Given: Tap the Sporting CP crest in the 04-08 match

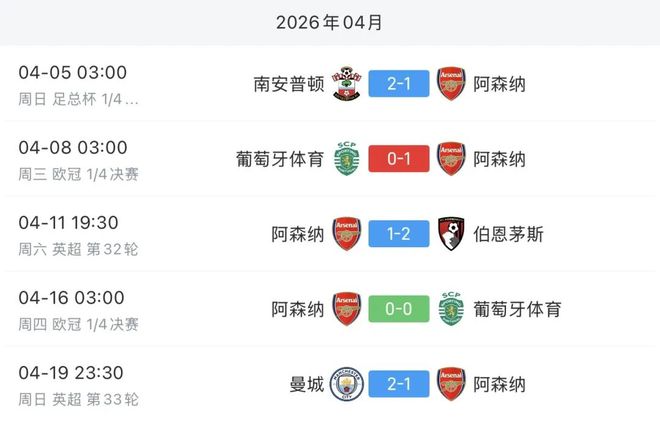Looking at the screenshot, I should pos(347,159).
